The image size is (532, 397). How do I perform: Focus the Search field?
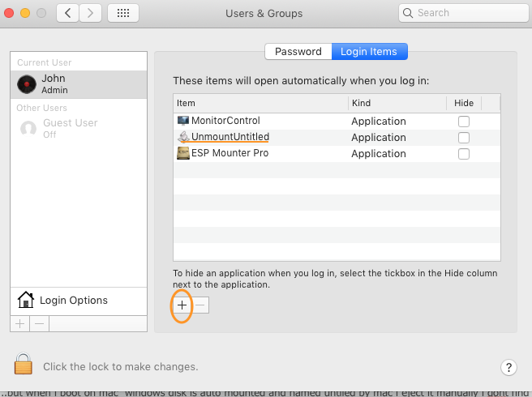[x=463, y=13]
